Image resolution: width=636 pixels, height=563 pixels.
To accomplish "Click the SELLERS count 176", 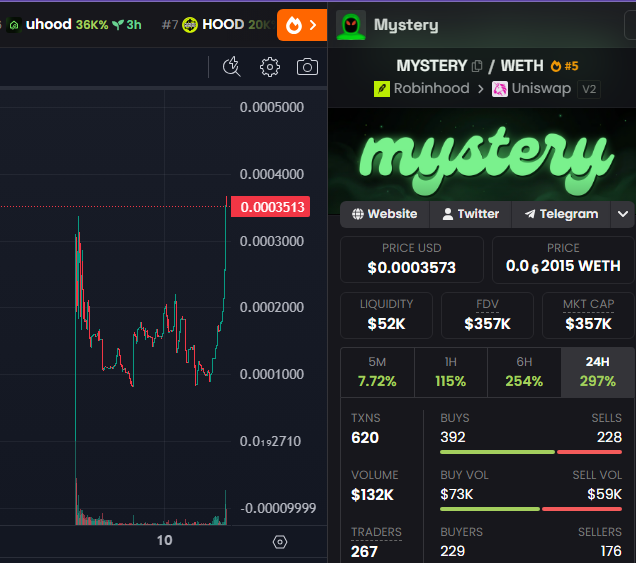I will tap(611, 551).
